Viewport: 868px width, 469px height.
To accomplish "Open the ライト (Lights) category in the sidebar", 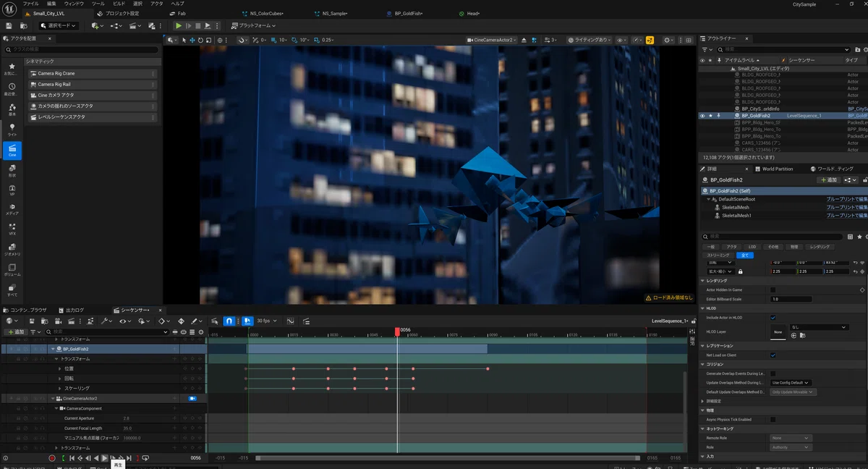I will point(12,129).
